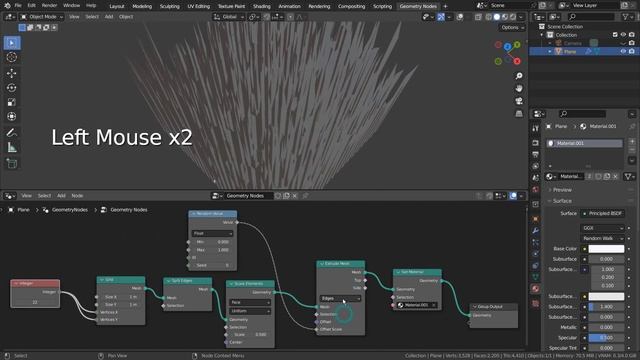Open the Object Data properties green tab
This screenshot has height=360, width=640.
point(536,277)
